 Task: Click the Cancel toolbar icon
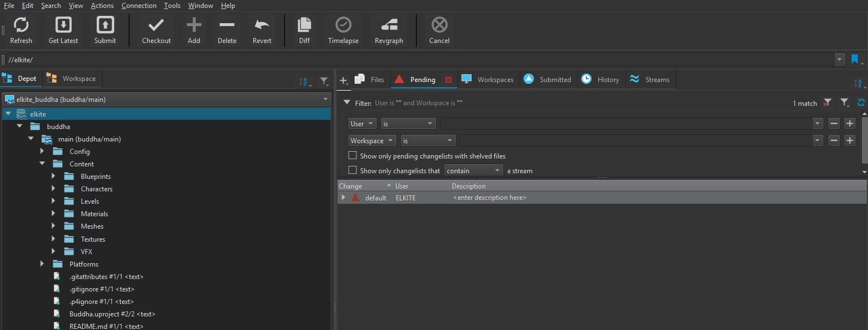439,25
